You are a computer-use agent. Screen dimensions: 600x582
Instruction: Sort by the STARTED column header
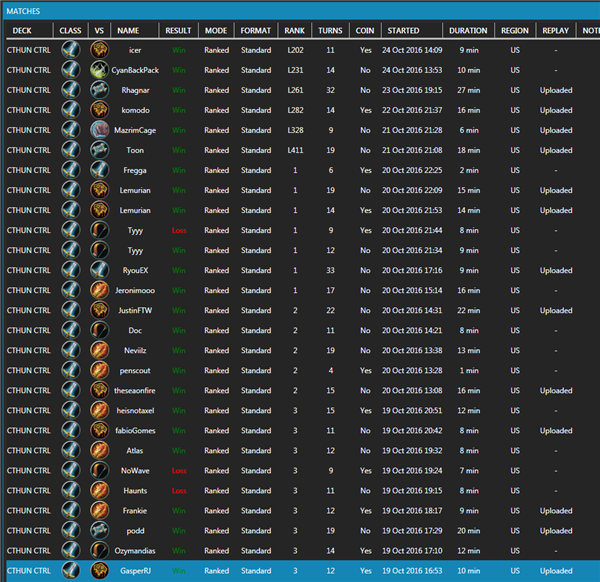click(x=404, y=31)
